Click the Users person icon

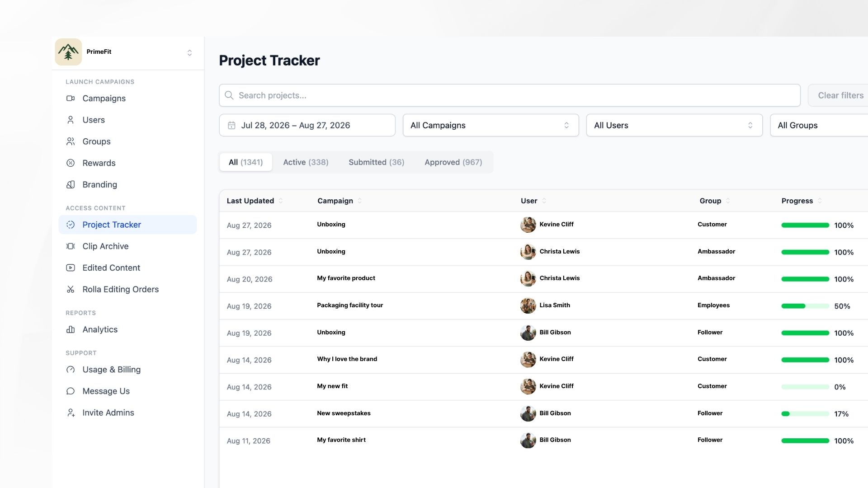pyautogui.click(x=71, y=120)
